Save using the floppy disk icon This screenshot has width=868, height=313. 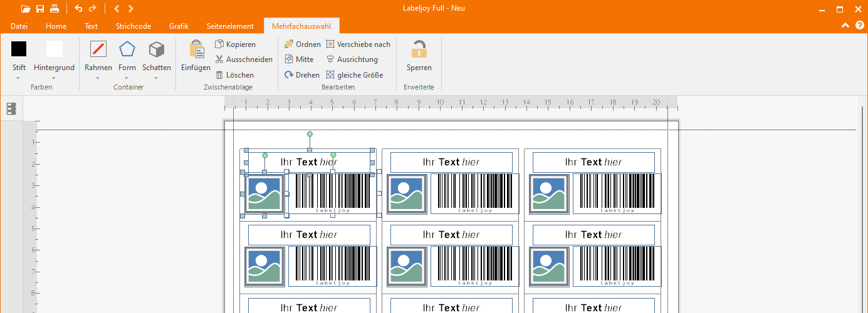click(40, 9)
